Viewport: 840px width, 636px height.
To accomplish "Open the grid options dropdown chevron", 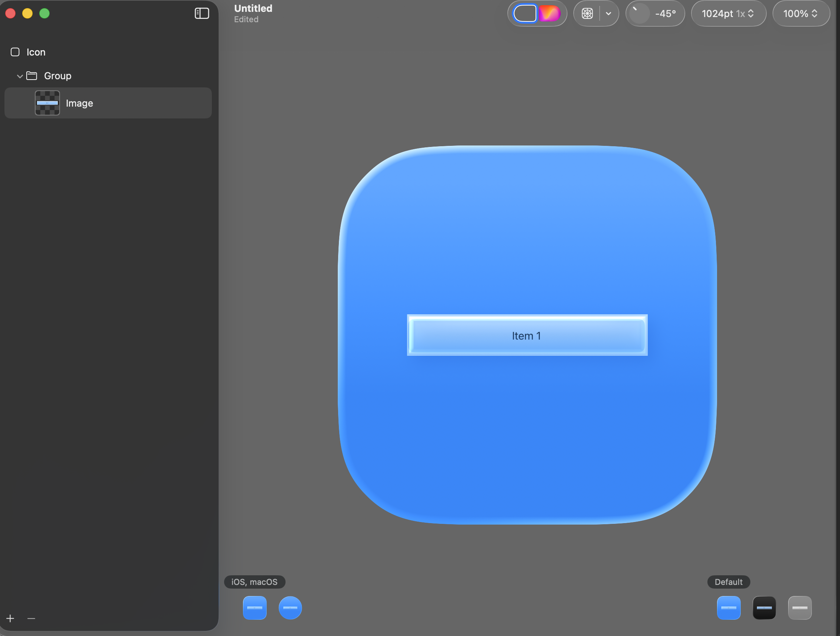I will pos(609,14).
